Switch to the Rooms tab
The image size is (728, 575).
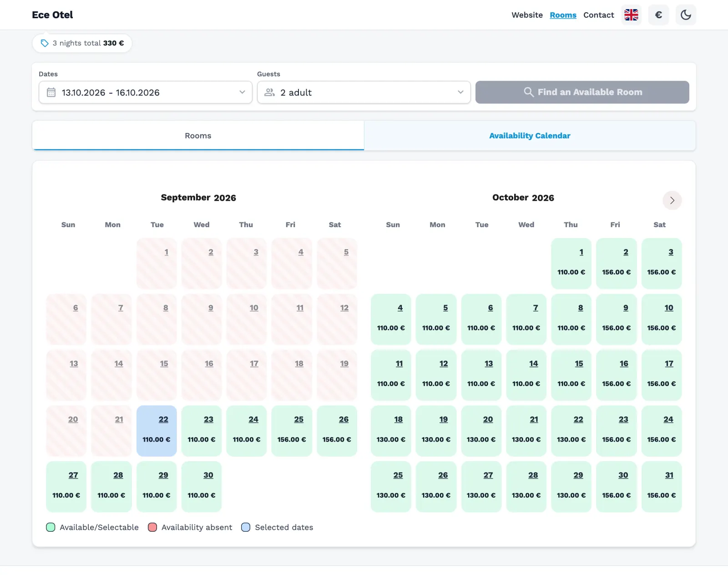(198, 136)
